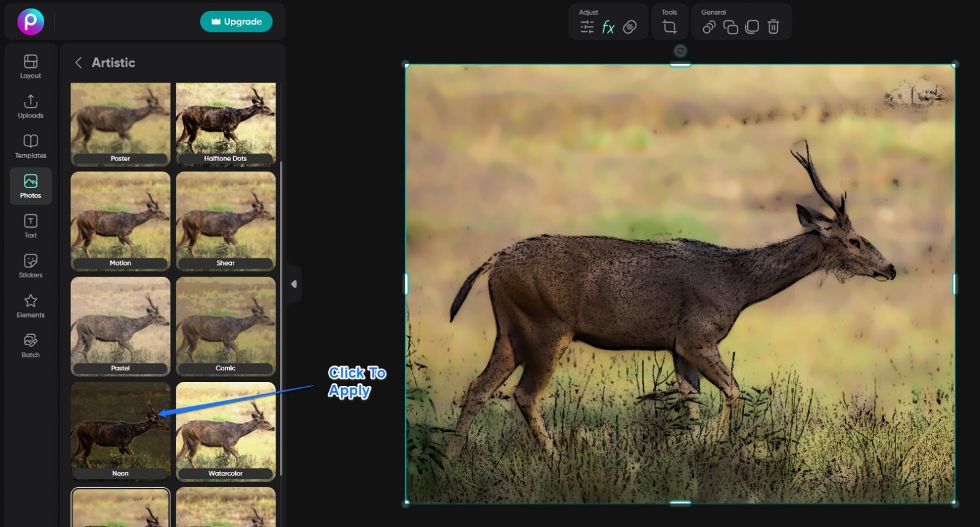The height and width of the screenshot is (527, 980).
Task: Delete the image with trash icon
Action: click(774, 27)
